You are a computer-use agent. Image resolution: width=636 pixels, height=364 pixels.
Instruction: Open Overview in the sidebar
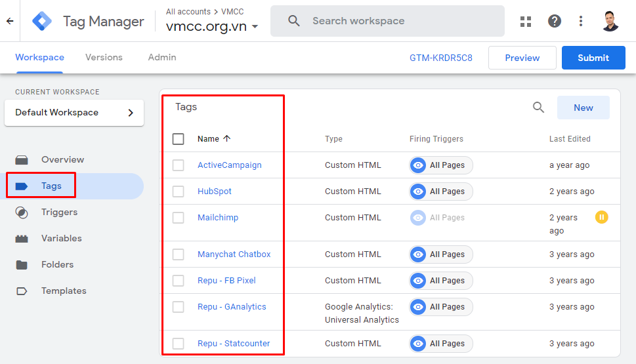point(62,160)
